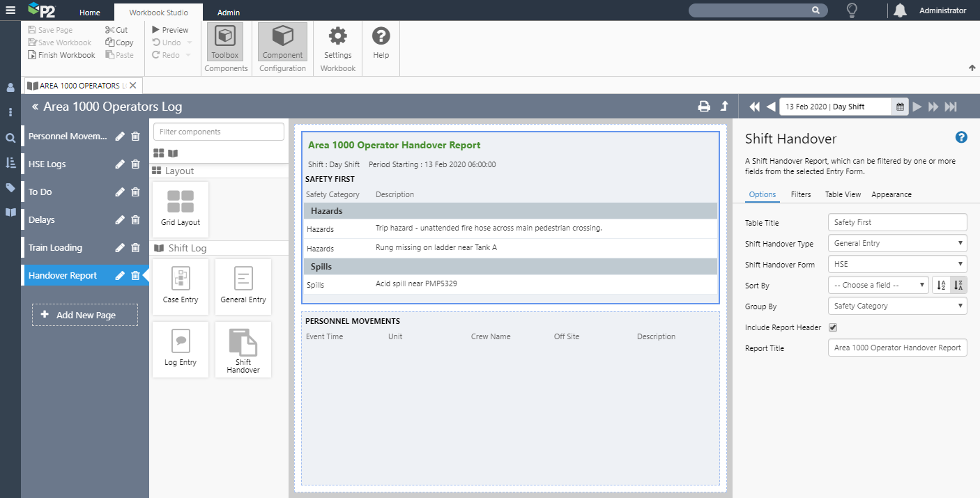
Task: Click the print icon in the header
Action: (x=704, y=107)
